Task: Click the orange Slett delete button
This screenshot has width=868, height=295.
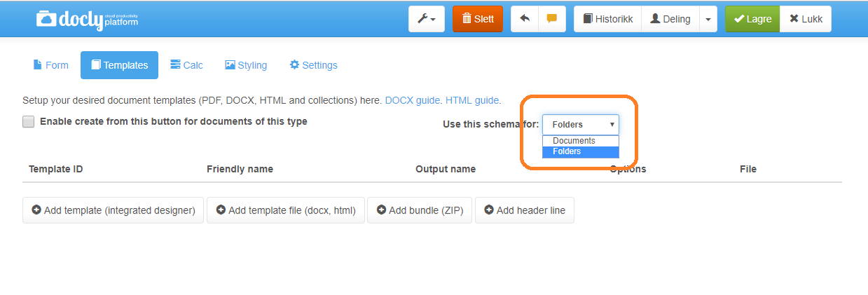Action: (x=478, y=20)
